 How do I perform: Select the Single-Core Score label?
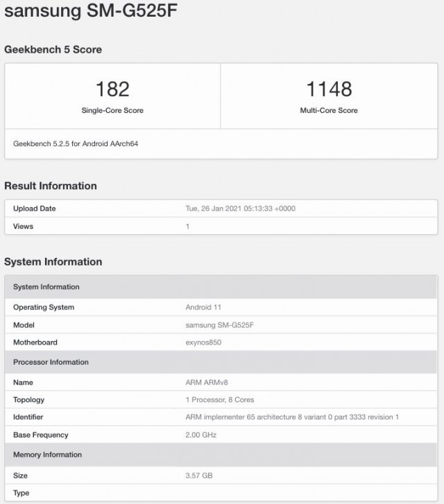[112, 110]
